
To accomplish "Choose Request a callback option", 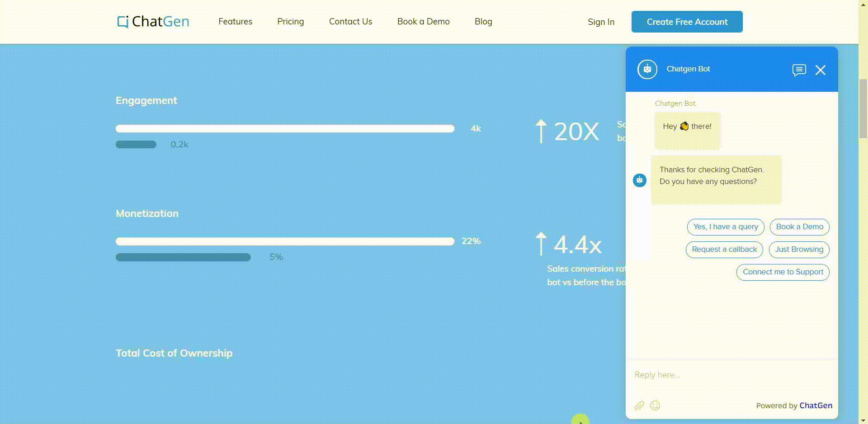I will pyautogui.click(x=724, y=250).
